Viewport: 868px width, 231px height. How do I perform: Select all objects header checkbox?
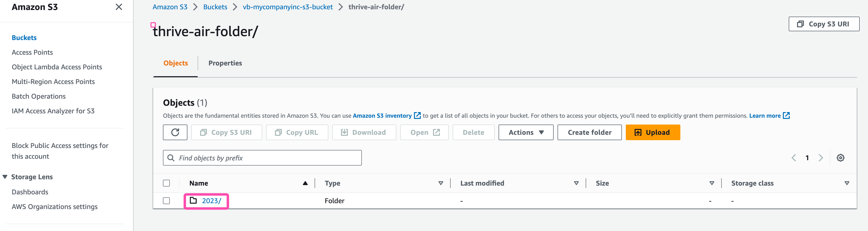pyautogui.click(x=166, y=183)
